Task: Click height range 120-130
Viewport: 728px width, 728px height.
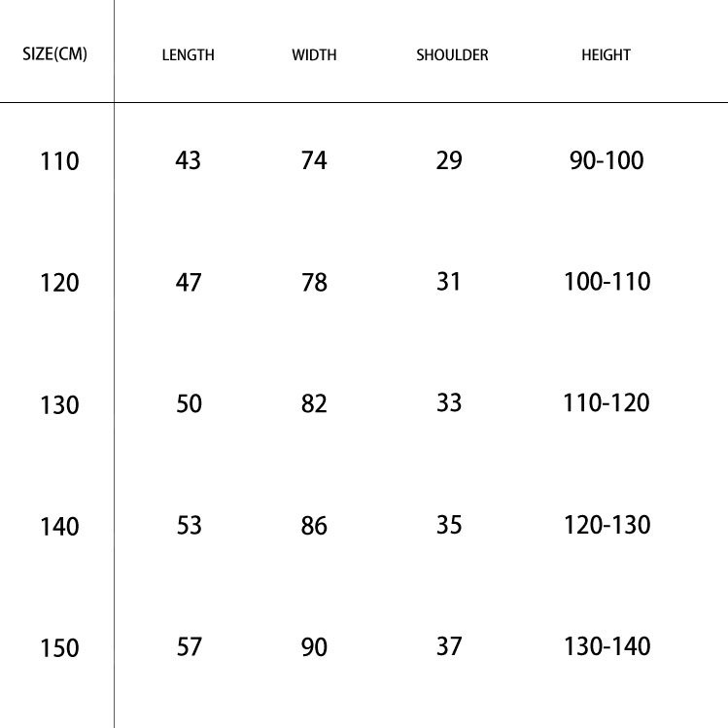Action: 607,525
